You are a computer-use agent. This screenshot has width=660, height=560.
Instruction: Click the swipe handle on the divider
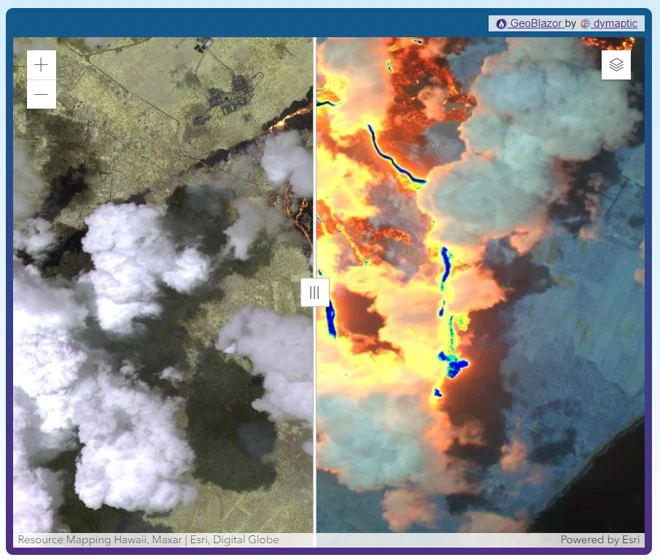314,293
